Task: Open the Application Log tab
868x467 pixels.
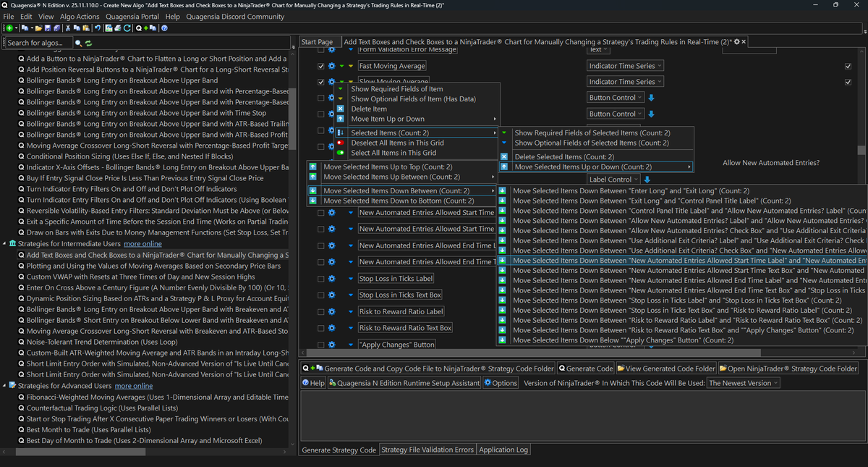Action: [x=503, y=450]
